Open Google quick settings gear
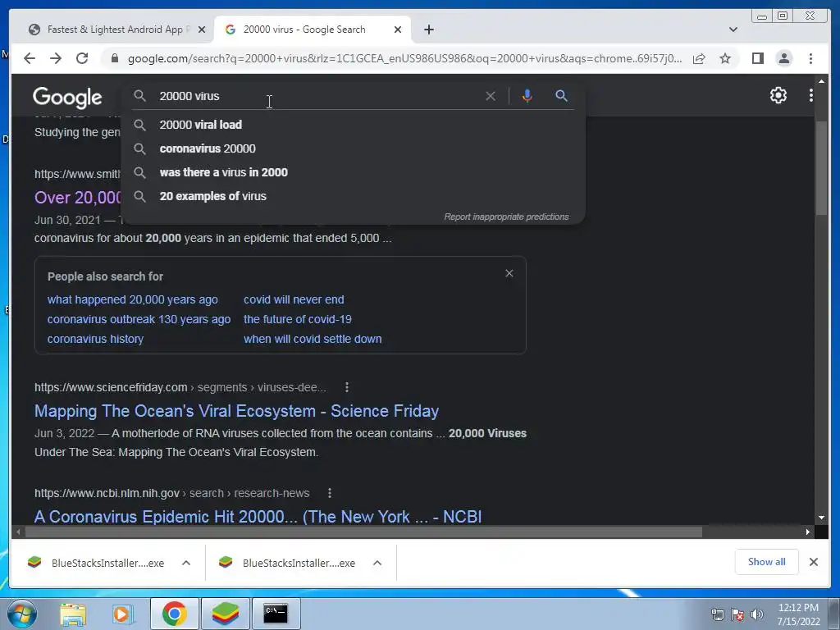The width and height of the screenshot is (840, 630). click(778, 95)
